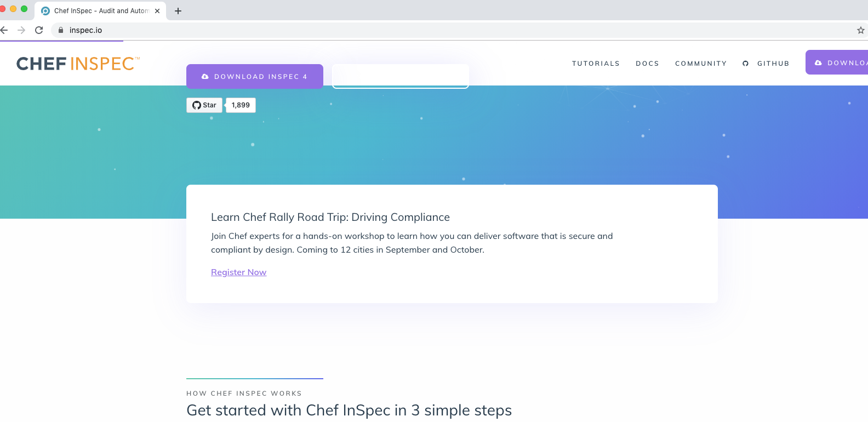Click the back navigation arrow
This screenshot has height=422, width=868.
5,30
